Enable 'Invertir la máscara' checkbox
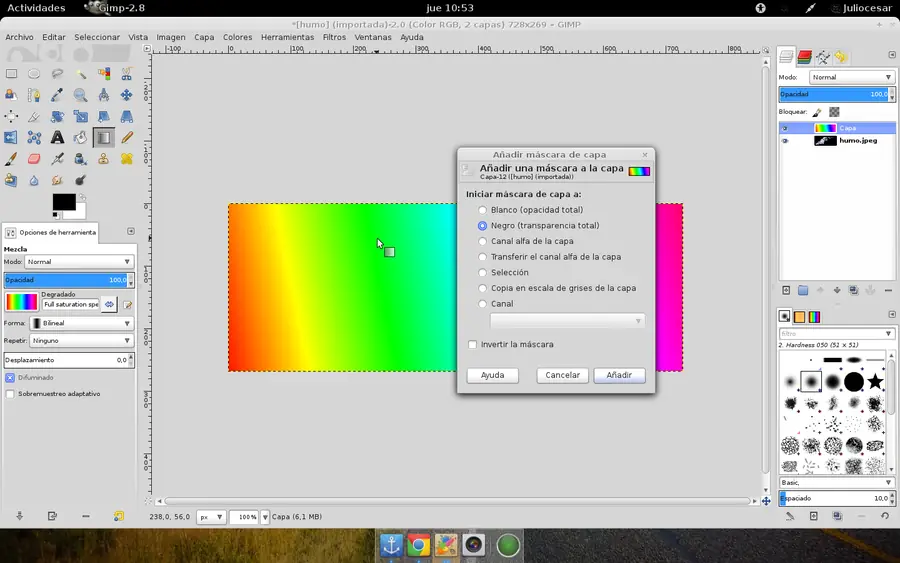The height and width of the screenshot is (563, 900). (x=473, y=345)
